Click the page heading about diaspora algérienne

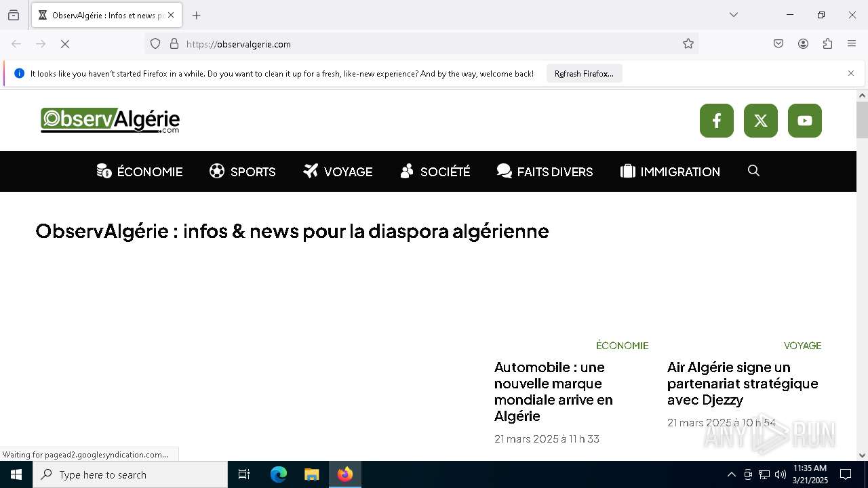click(x=292, y=231)
